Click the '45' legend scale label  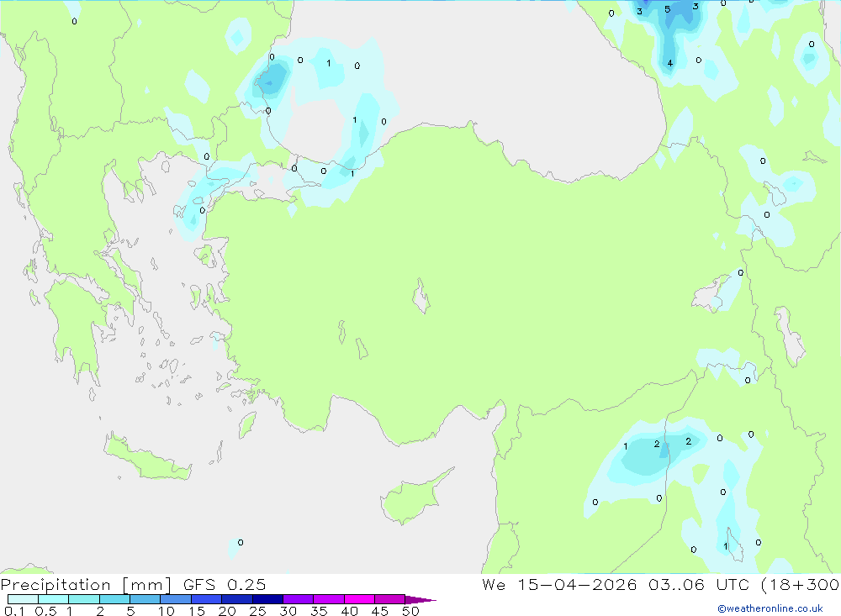pos(380,611)
